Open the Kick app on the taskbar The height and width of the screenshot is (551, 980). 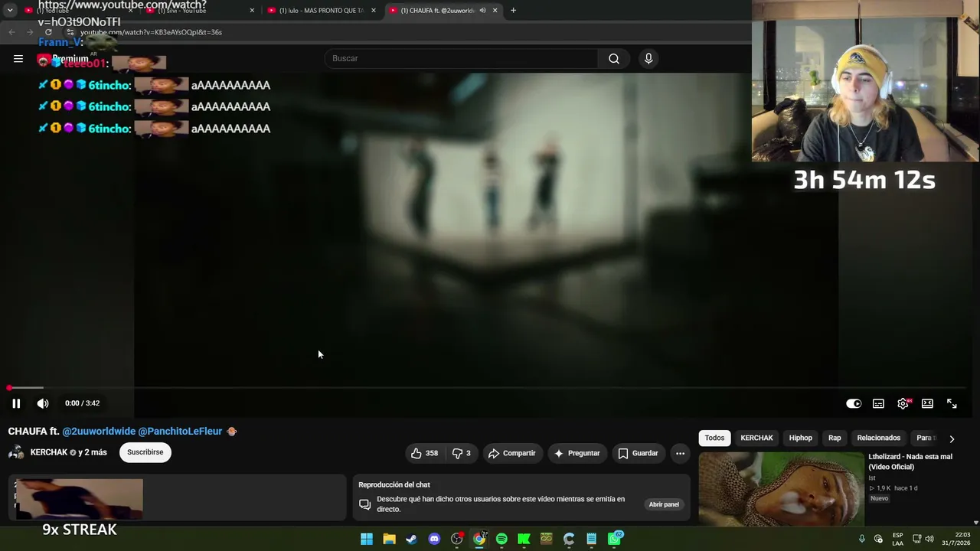[524, 539]
